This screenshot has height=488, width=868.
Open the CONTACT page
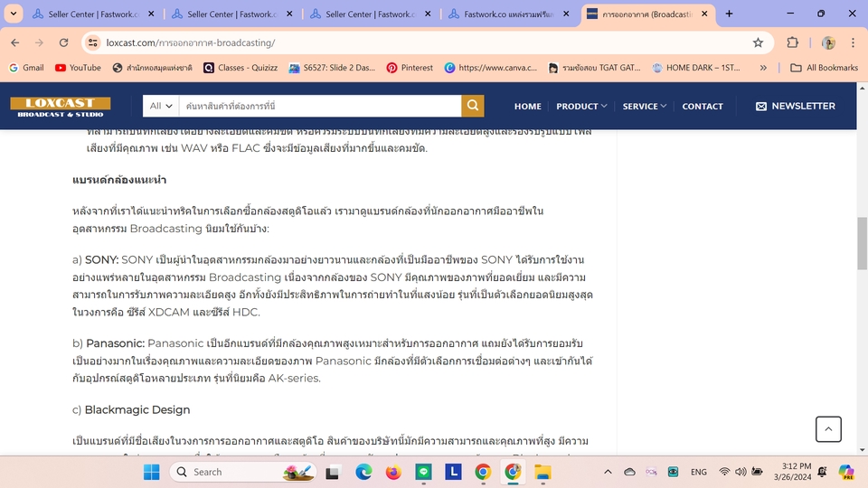click(x=703, y=107)
